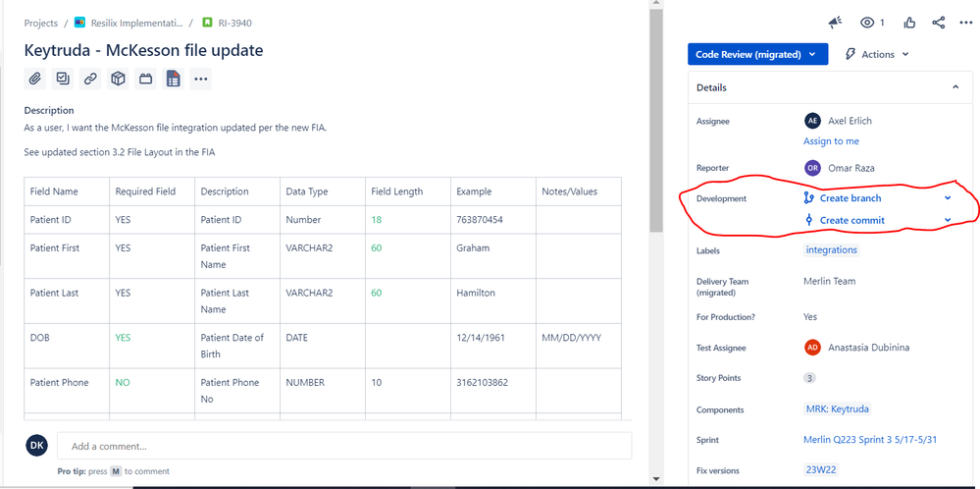Click the Create branch git icon
The image size is (980, 489).
(808, 198)
